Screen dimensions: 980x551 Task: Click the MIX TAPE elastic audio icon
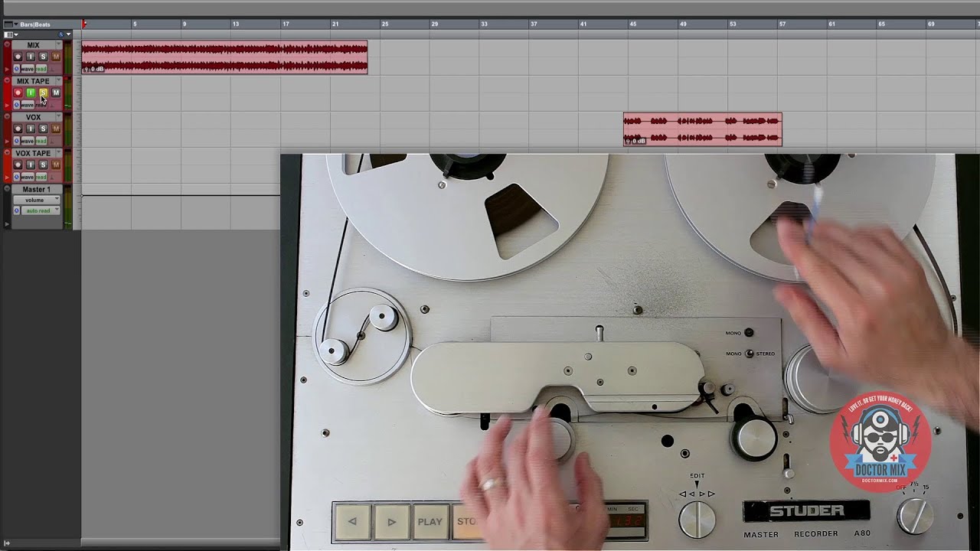(x=17, y=105)
